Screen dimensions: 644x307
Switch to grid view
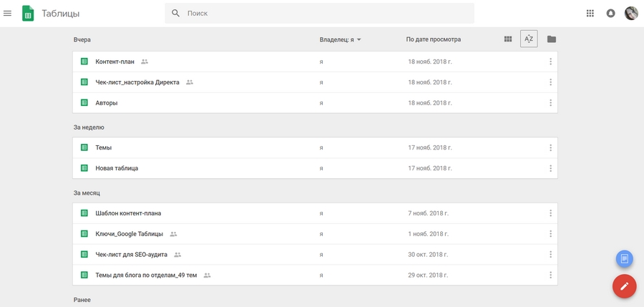508,39
